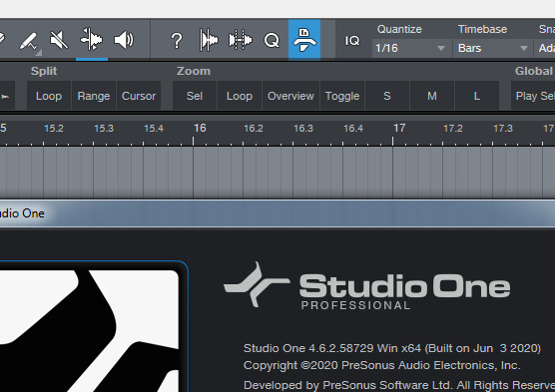Click Global Play Sel button
The image size is (555, 392).
[533, 96]
